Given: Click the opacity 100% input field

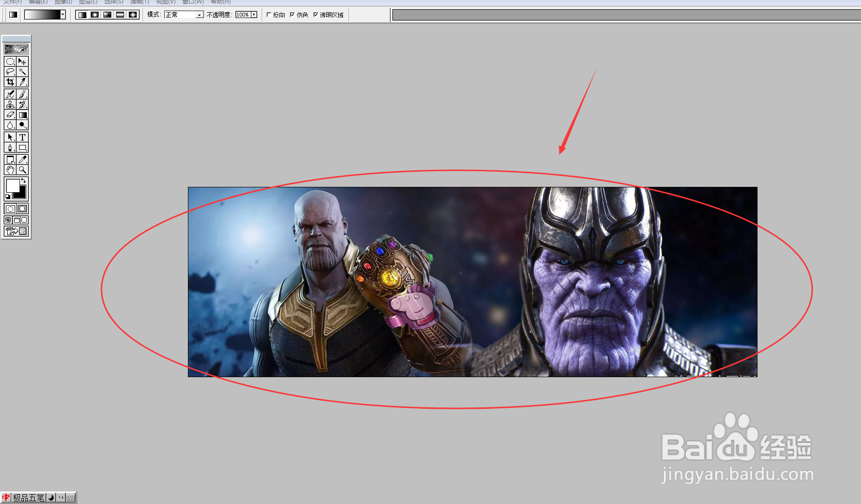Looking at the screenshot, I should tap(243, 15).
